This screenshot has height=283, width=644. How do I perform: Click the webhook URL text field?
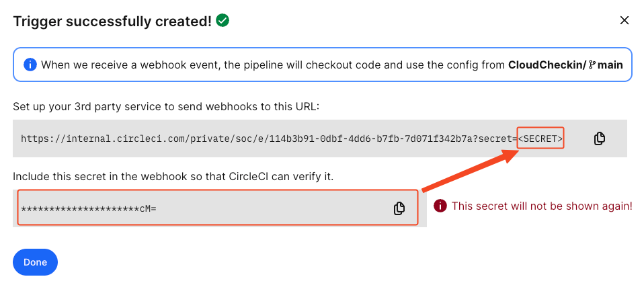tap(319, 138)
